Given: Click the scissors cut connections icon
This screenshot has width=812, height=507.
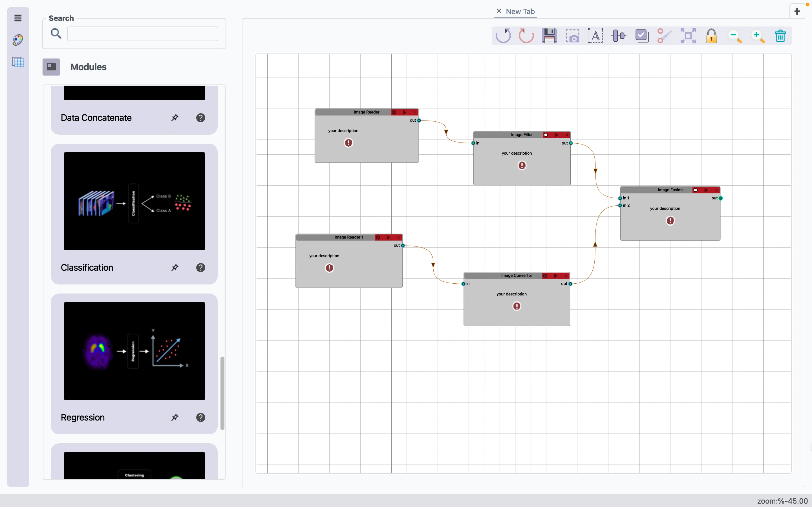Looking at the screenshot, I should (664, 36).
